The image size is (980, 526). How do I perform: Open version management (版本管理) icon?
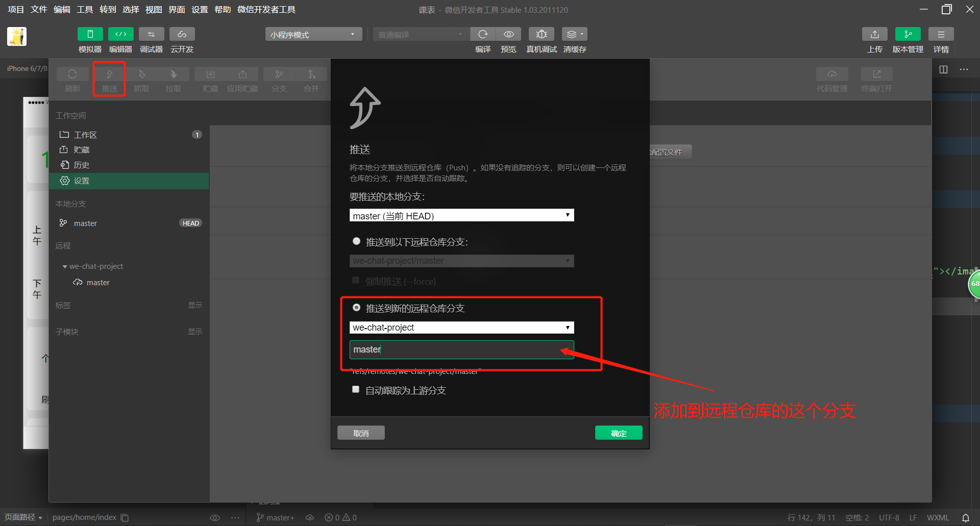908,34
